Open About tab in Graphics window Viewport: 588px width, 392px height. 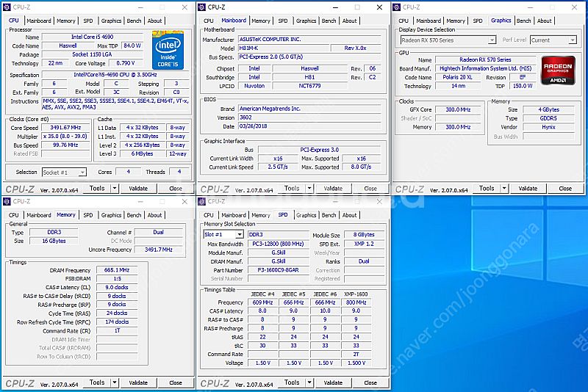point(544,21)
